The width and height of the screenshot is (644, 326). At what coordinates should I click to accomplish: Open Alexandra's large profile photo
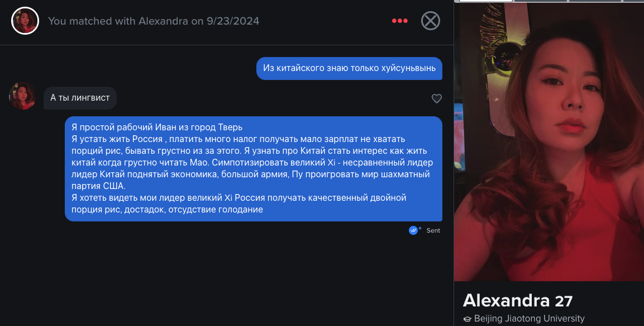[x=548, y=142]
